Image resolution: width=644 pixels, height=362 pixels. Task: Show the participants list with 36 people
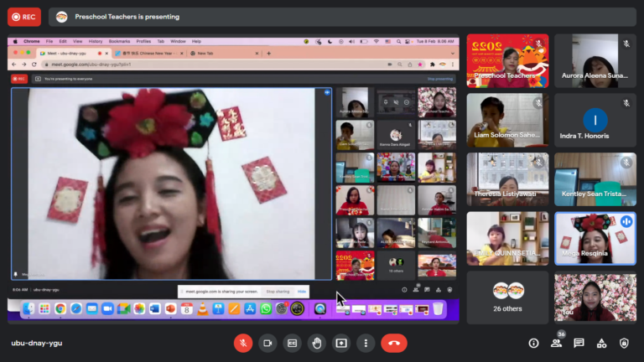[x=556, y=343]
